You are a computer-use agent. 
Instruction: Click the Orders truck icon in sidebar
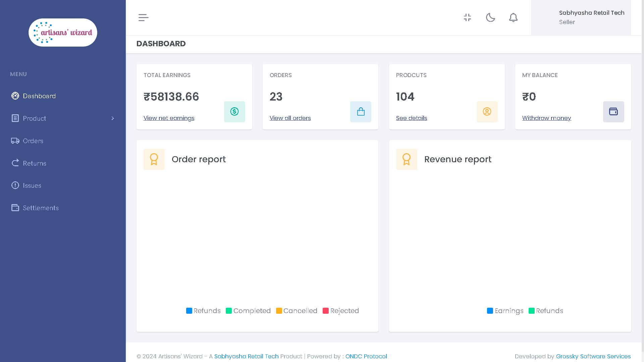click(15, 141)
